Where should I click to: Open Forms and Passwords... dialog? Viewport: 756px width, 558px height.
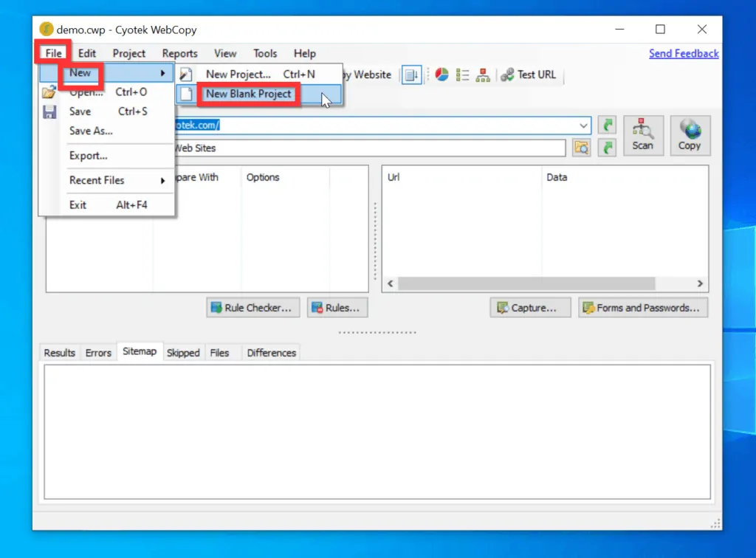point(643,308)
